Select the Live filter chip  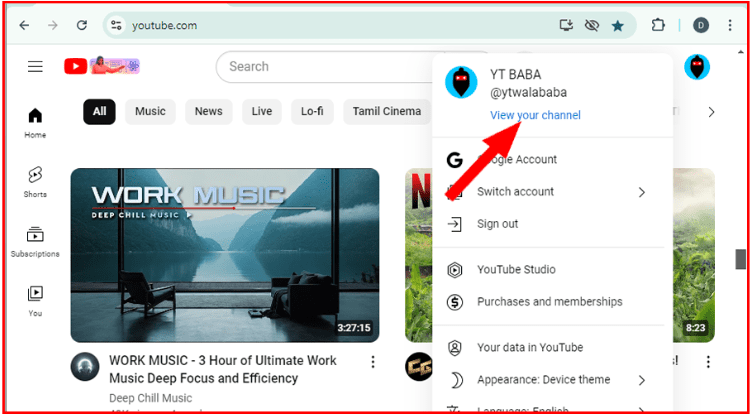pyautogui.click(x=262, y=111)
